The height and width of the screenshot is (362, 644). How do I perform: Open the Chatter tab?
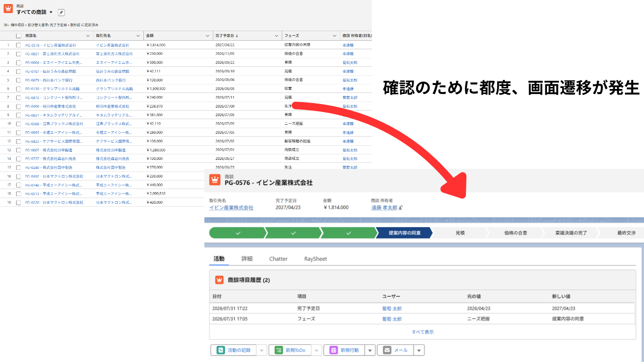[278, 259]
